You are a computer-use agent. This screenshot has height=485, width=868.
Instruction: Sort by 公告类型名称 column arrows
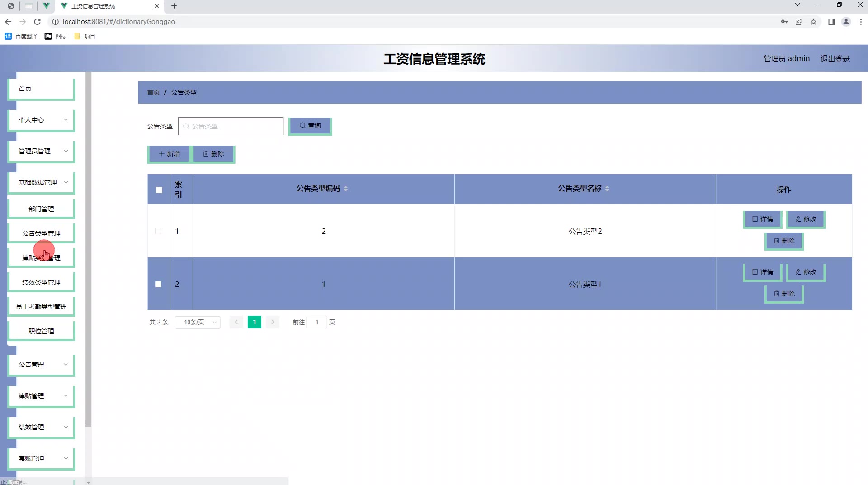[x=607, y=189]
